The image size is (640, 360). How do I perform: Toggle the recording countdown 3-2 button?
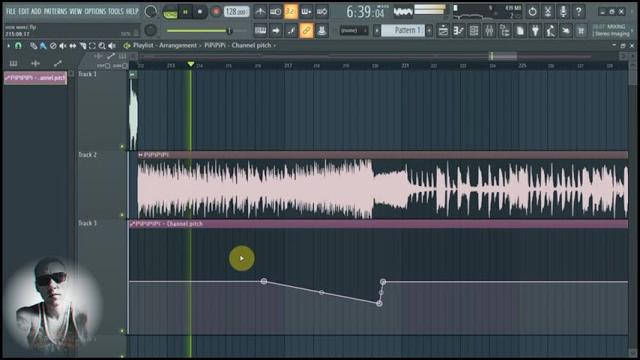click(291, 12)
